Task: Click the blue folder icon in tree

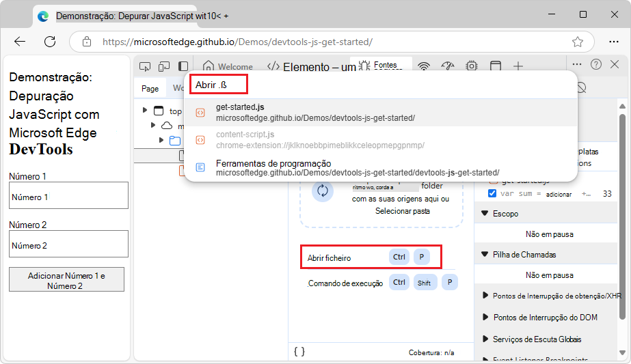Action: tap(174, 141)
